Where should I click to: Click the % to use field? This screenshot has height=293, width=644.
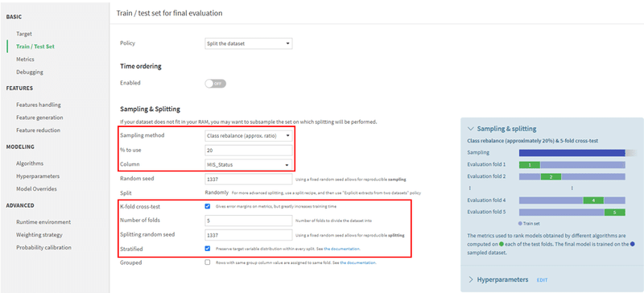pyautogui.click(x=248, y=150)
